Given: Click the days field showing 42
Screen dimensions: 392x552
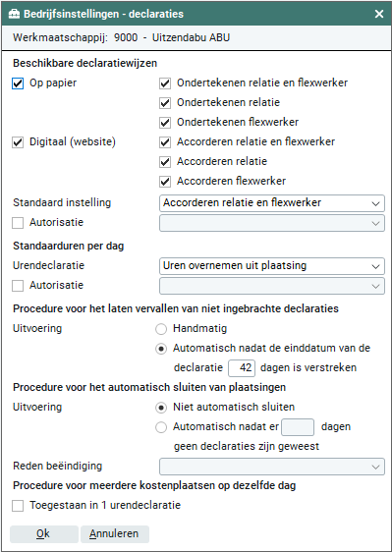Looking at the screenshot, I should tap(242, 368).
